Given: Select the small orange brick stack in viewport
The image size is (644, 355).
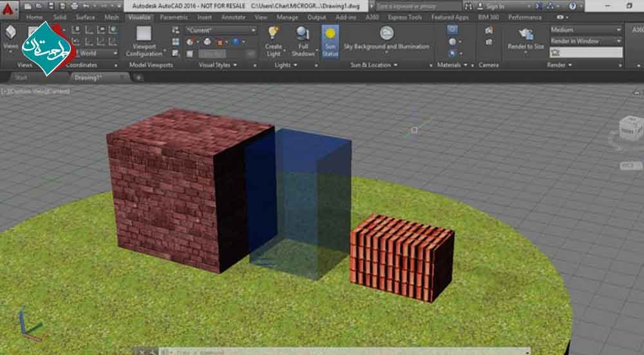Looking at the screenshot, I should coord(402,258).
